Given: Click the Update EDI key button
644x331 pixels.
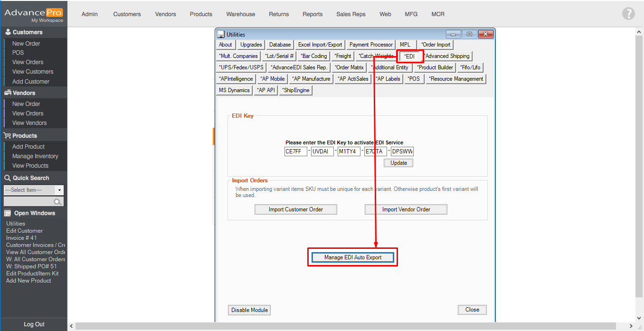Looking at the screenshot, I should (x=398, y=163).
